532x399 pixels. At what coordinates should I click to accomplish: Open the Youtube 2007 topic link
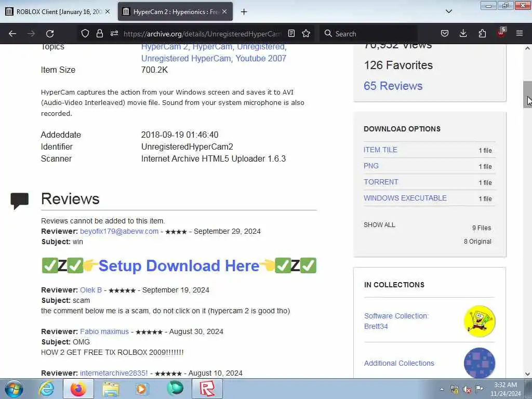261,58
